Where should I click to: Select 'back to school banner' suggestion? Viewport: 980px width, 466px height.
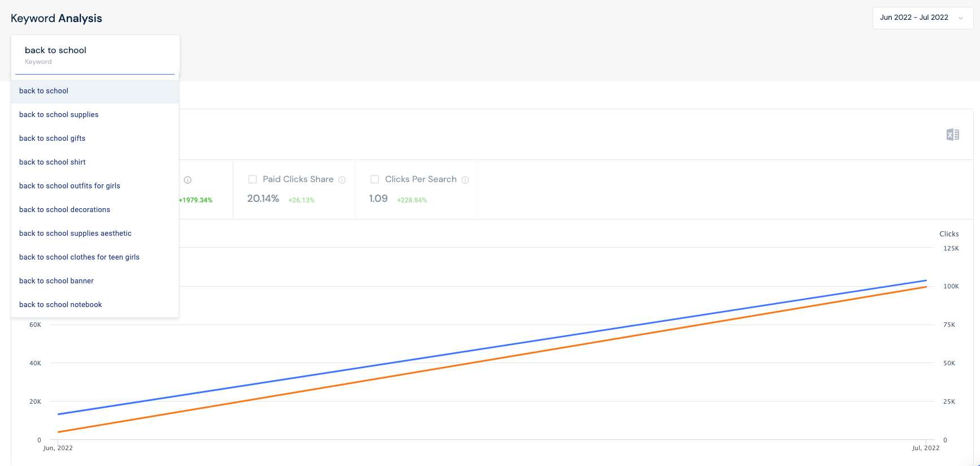tap(57, 281)
